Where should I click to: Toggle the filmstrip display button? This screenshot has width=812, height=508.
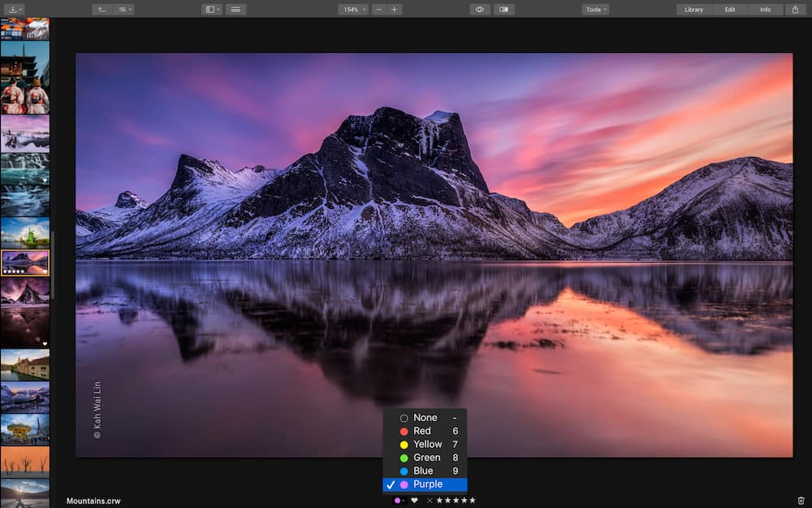235,9
